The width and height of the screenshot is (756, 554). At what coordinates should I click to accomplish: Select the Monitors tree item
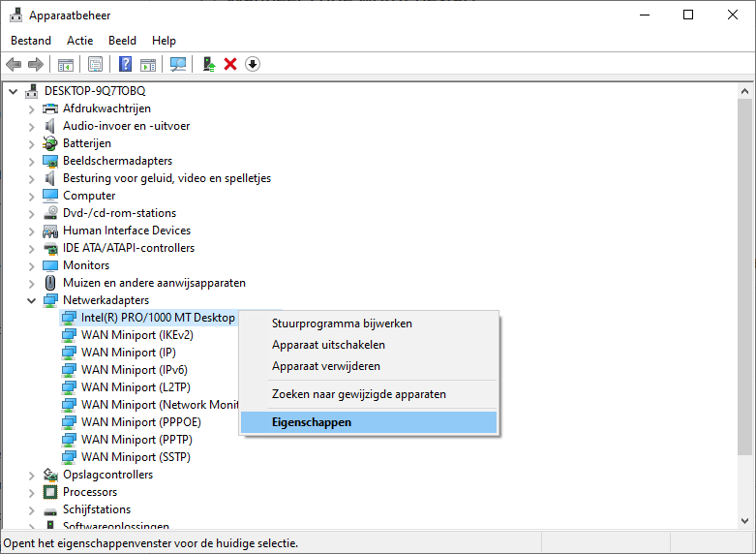coord(86,265)
